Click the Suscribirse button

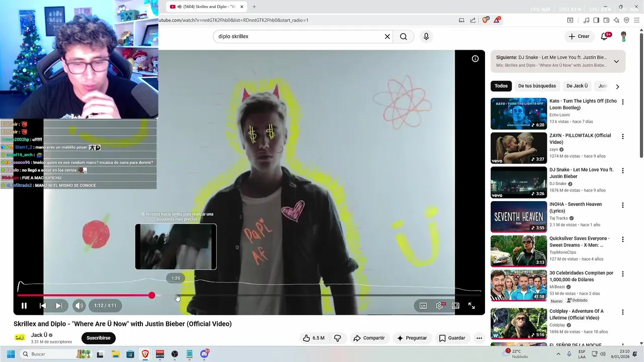[98, 338]
